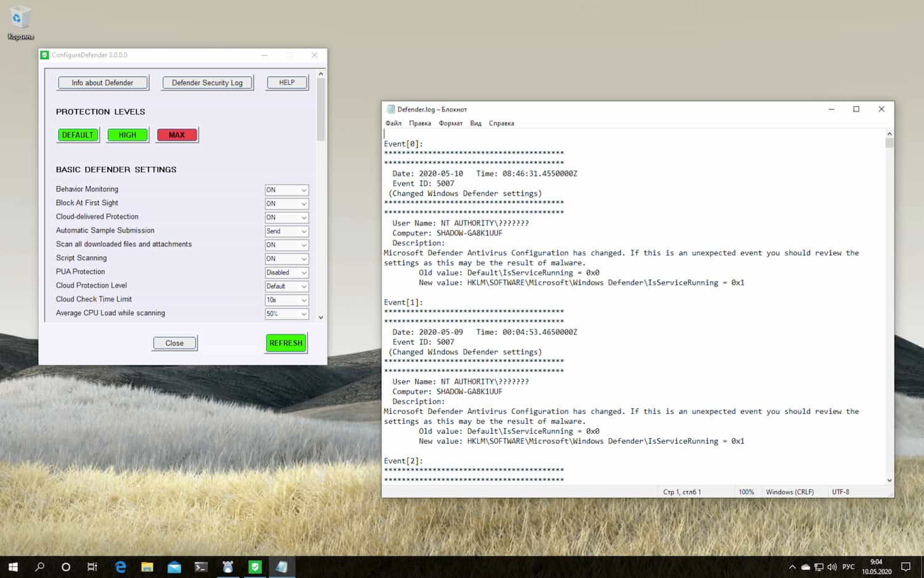Open the system volume icon in the tray

coord(832,566)
